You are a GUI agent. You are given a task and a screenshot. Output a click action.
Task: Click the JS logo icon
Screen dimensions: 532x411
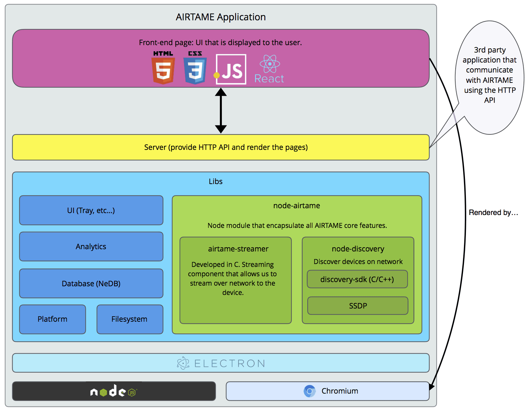(x=231, y=69)
